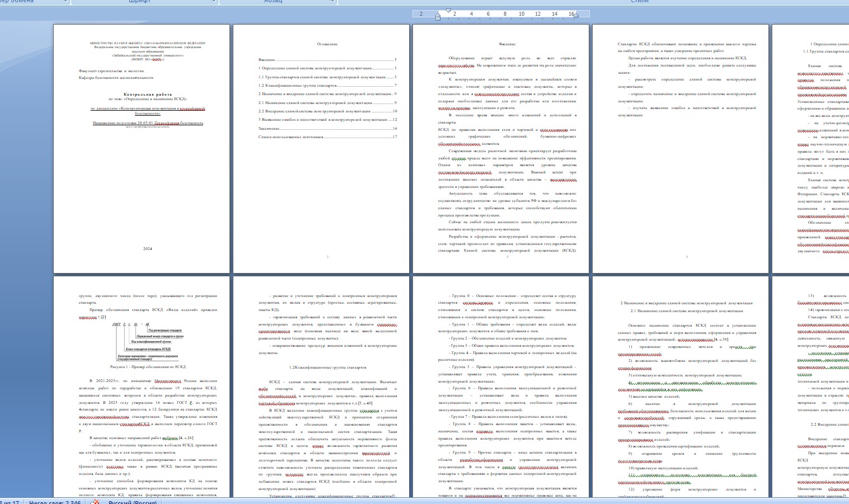The height and width of the screenshot is (504, 849).
Task: Click the "Контрольная работа" title on first page
Action: (x=148, y=95)
